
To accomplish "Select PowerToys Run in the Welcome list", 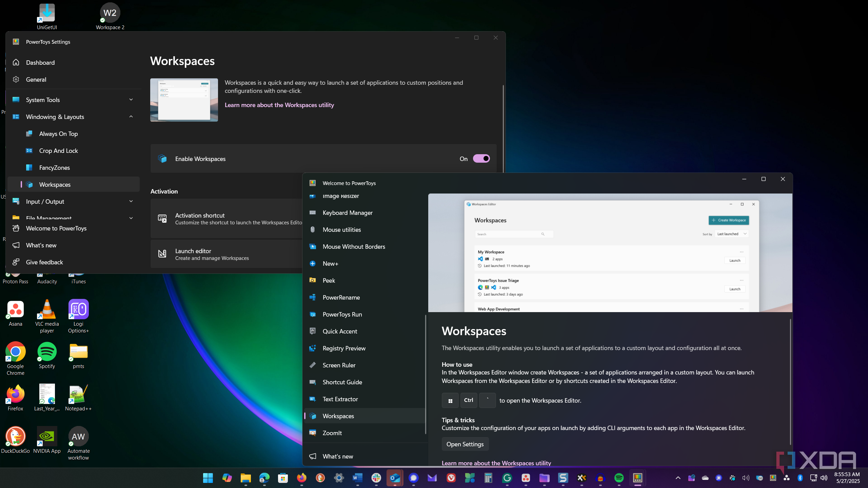I will (364, 314).
